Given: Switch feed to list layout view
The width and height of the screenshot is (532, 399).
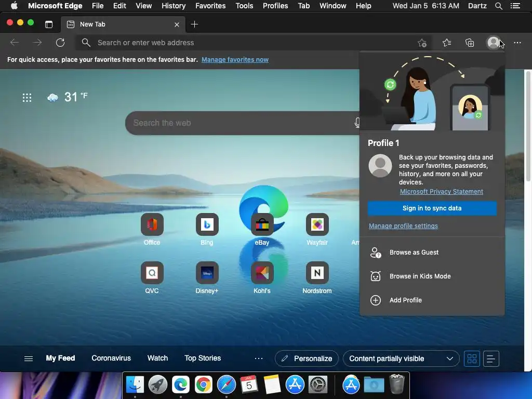Looking at the screenshot, I should point(490,358).
